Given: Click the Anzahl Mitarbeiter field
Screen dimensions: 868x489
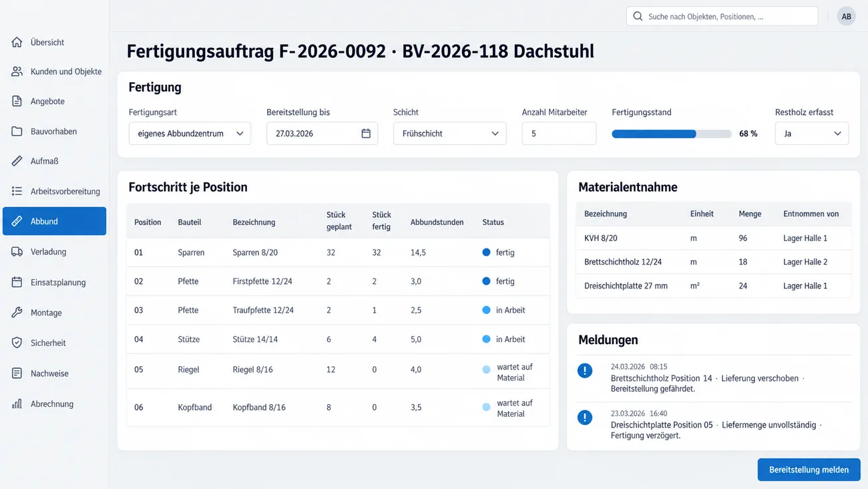Looking at the screenshot, I should pos(559,134).
